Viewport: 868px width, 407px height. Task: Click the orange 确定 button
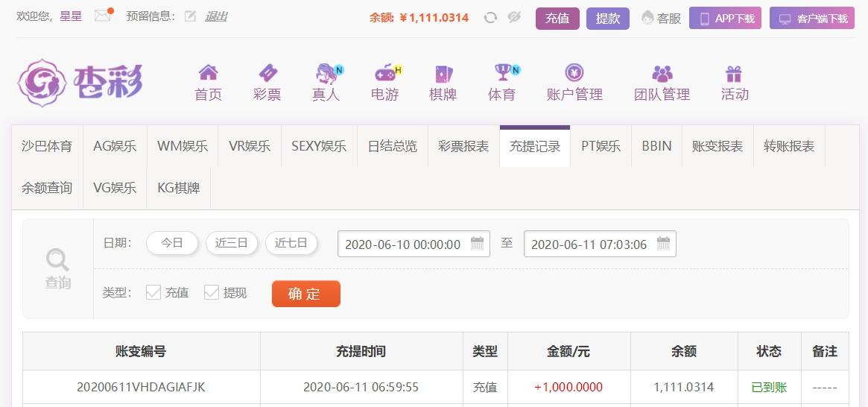pyautogui.click(x=306, y=294)
